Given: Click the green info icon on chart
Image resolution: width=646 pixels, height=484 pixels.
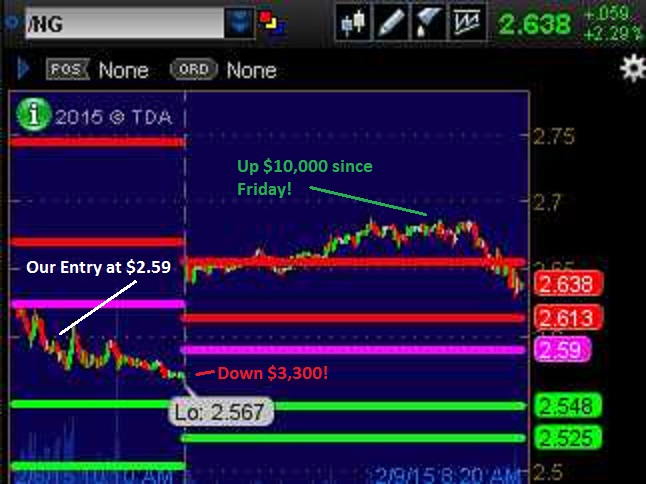Looking at the screenshot, I should tap(36, 115).
